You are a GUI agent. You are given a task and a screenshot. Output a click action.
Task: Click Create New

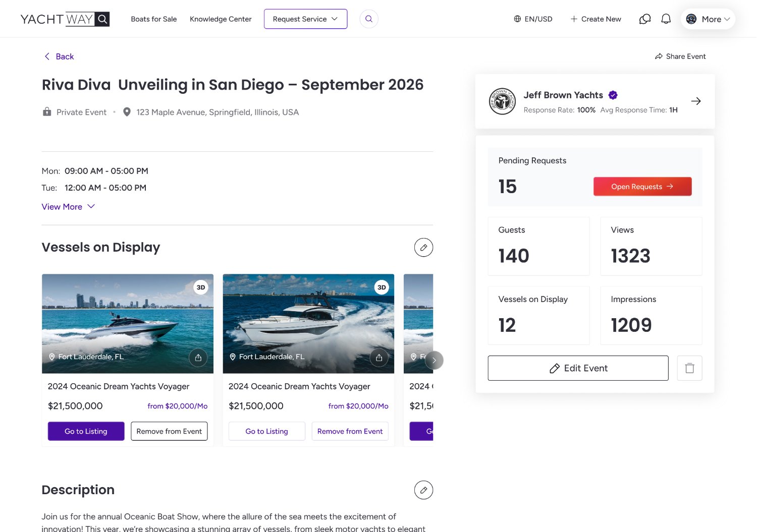point(596,19)
